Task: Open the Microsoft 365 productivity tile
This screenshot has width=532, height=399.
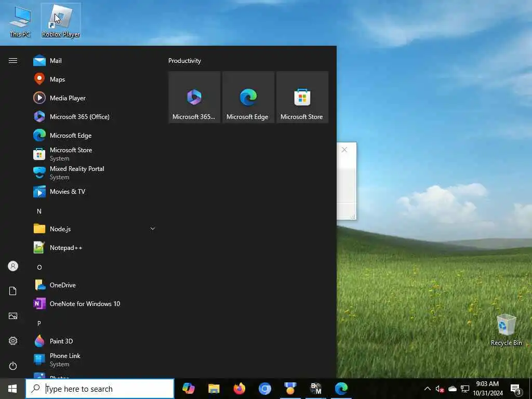Action: [194, 97]
